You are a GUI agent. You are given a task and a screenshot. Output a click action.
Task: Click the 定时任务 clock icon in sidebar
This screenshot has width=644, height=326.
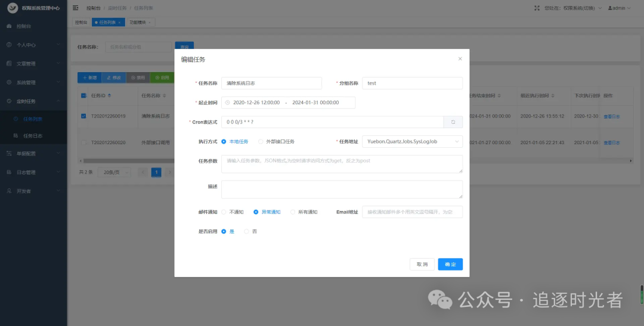(x=10, y=101)
